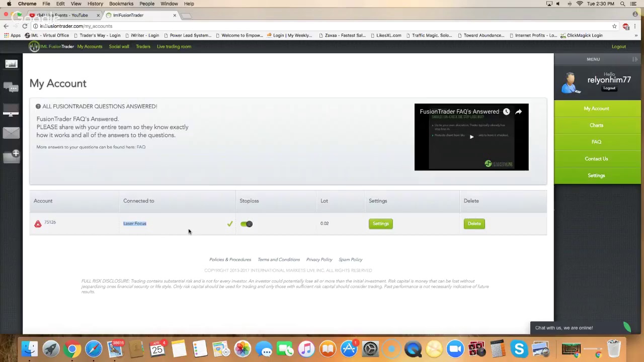The width and height of the screenshot is (644, 362).
Task: Open the Terms and Conditions link
Action: click(x=279, y=260)
